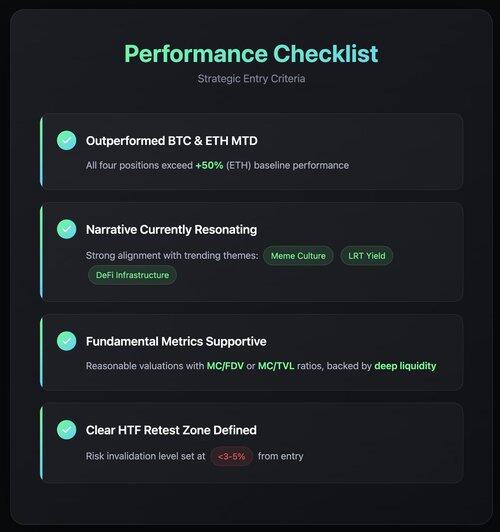
Task: Select the DeFi Infrastructure tag
Action: click(x=132, y=275)
